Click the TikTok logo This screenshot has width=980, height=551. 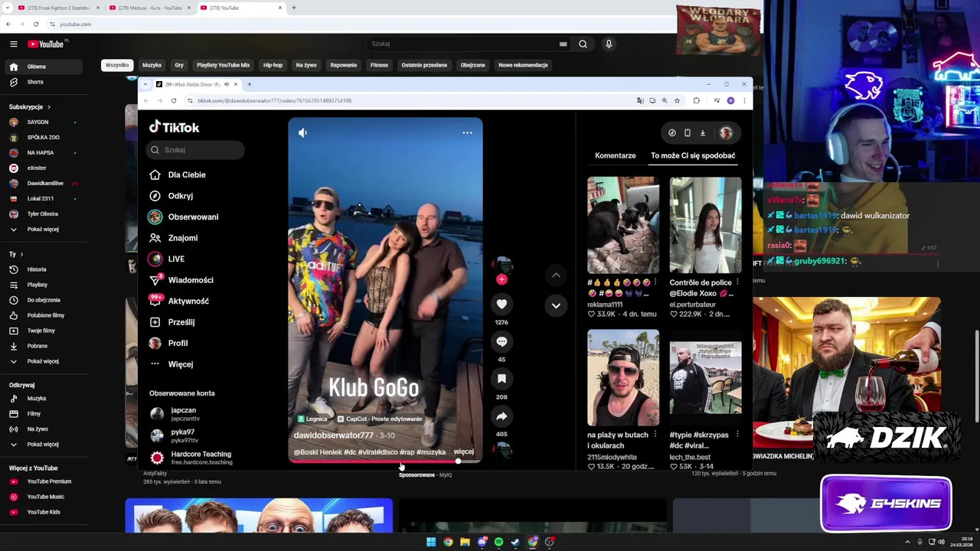[174, 127]
